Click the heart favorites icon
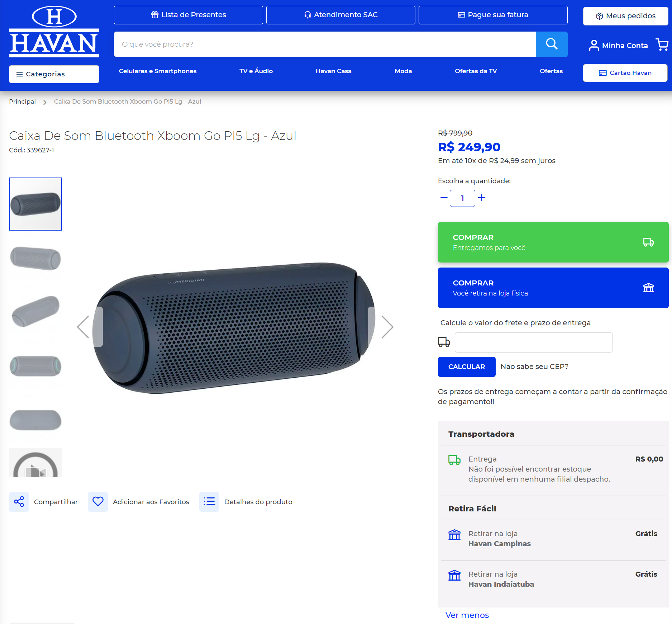 pyautogui.click(x=98, y=501)
